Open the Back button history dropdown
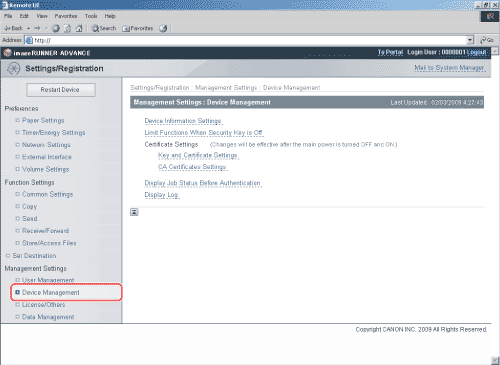This screenshot has width=500, height=365. 28,28
